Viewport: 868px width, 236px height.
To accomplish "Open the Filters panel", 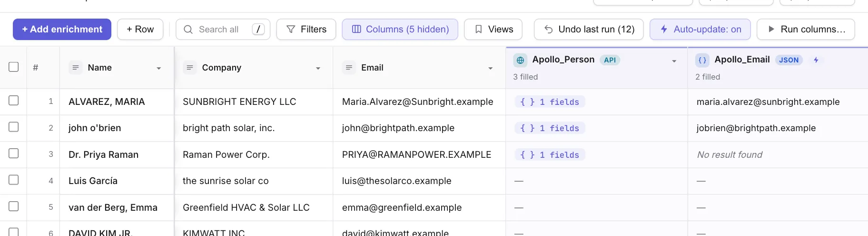I will [306, 29].
